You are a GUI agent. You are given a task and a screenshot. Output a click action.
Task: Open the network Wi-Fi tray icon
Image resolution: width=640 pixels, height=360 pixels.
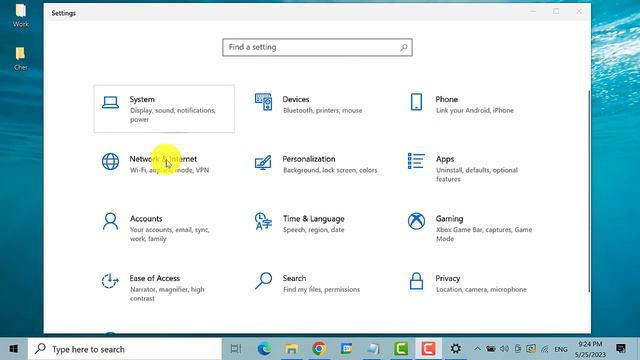pyautogui.click(x=545, y=349)
